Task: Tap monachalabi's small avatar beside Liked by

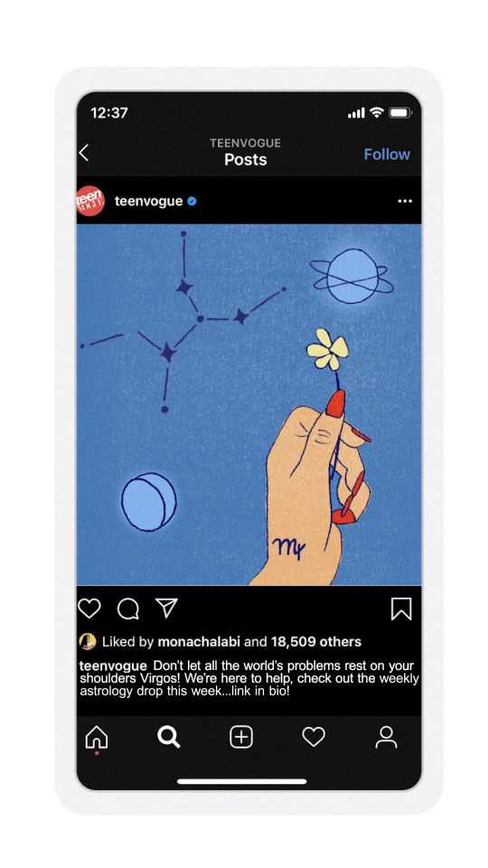Action: pos(88,642)
